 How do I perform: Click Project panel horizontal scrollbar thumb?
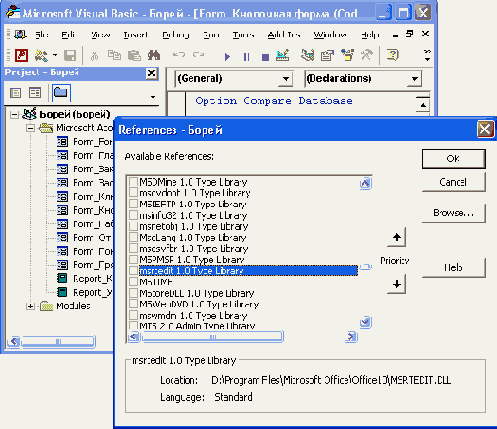[x=58, y=341]
